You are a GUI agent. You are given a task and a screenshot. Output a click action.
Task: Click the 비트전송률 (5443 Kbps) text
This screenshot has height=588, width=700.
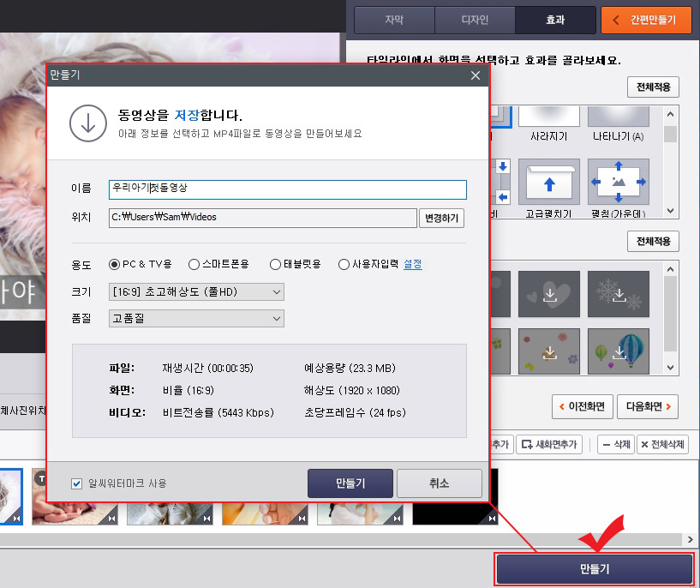218,412
